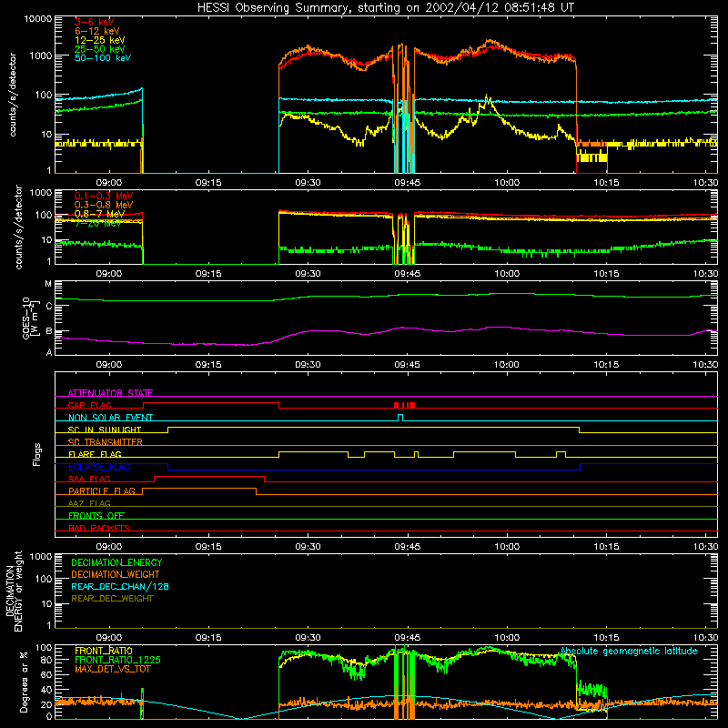
Task: Click the blue ECLIPSE_FLAG label
Action: pyautogui.click(x=99, y=467)
